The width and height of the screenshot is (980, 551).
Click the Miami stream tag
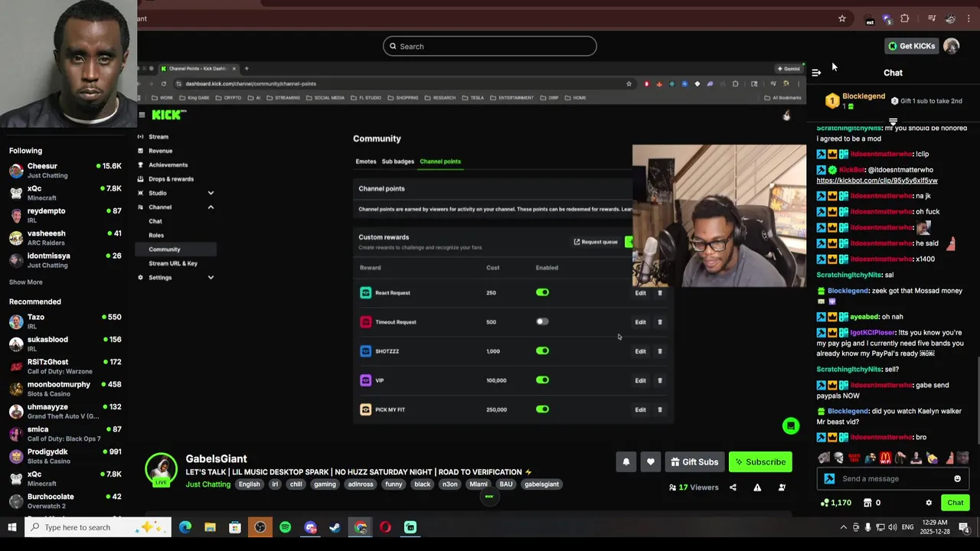pyautogui.click(x=479, y=484)
